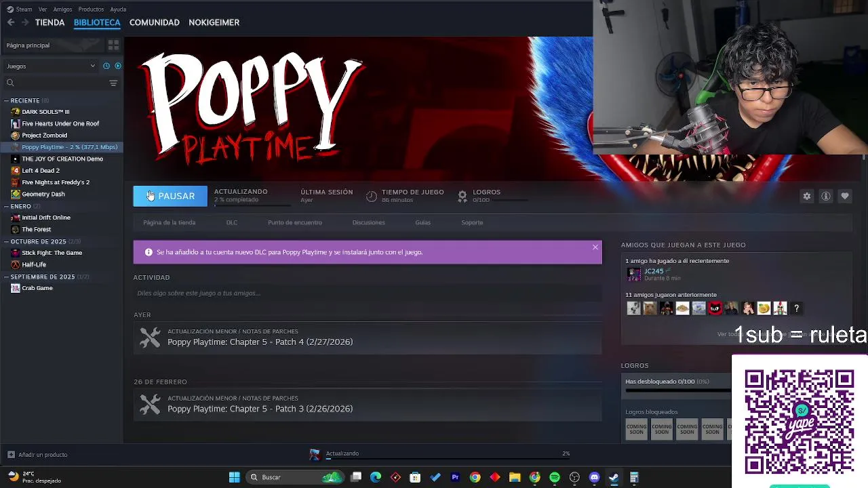Image resolution: width=868 pixels, height=488 pixels.
Task: Dismiss the new DLC notification banner
Action: (x=595, y=247)
